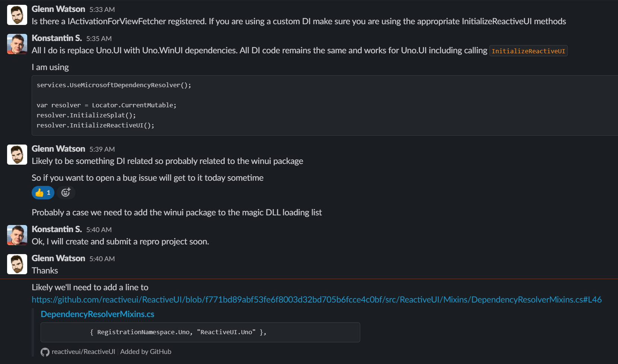This screenshot has height=364, width=618.
Task: Click Konstantin S.'s avatar at 5:35 AM
Action: [x=17, y=44]
